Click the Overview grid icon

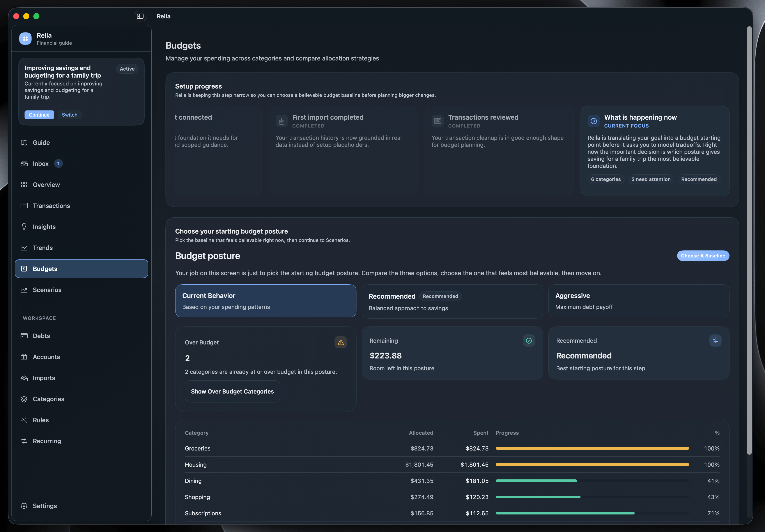pos(24,185)
